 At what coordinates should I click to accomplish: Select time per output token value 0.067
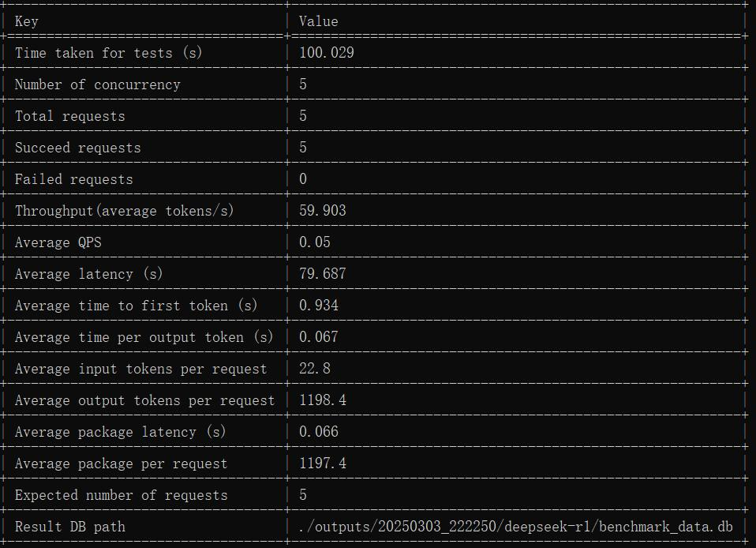pyautogui.click(x=319, y=336)
